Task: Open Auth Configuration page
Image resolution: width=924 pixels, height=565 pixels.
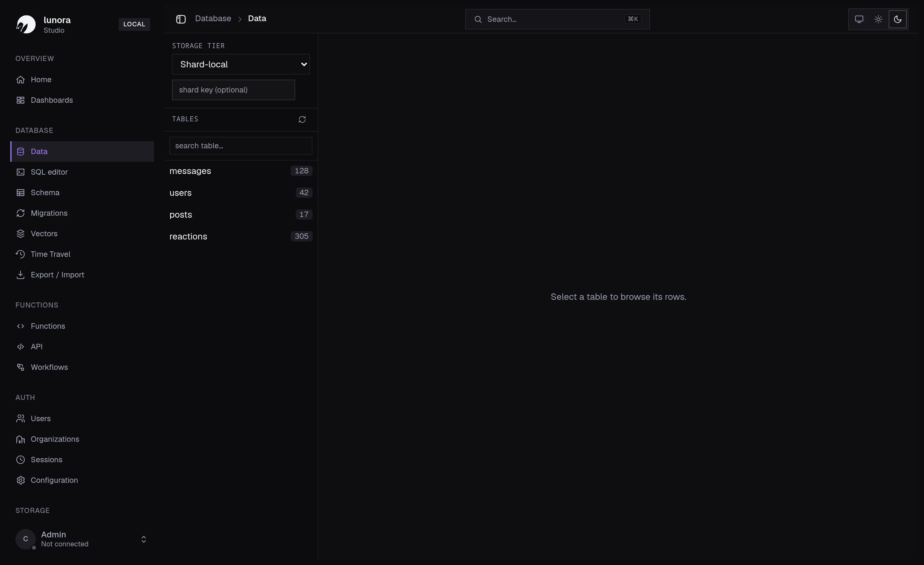Action: 82,480
